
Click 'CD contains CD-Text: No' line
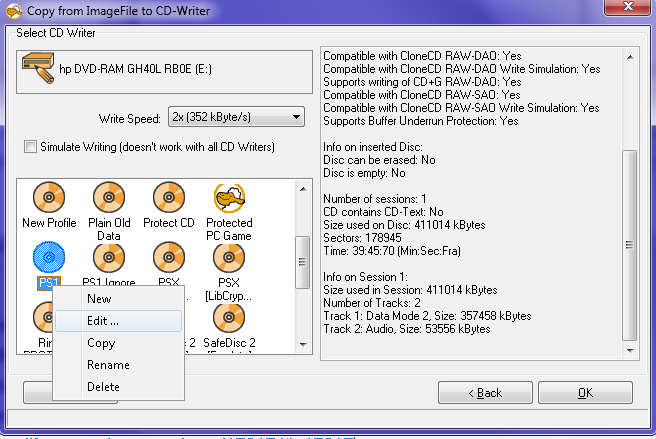click(383, 212)
